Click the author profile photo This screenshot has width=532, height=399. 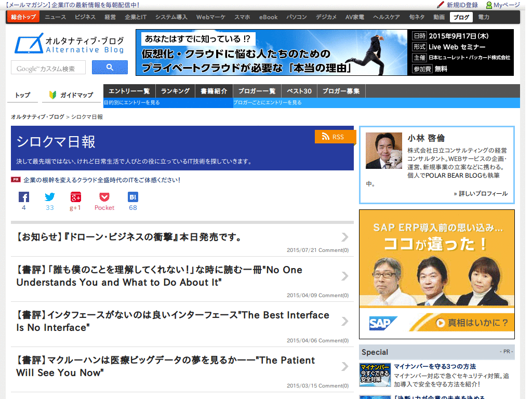(383, 151)
